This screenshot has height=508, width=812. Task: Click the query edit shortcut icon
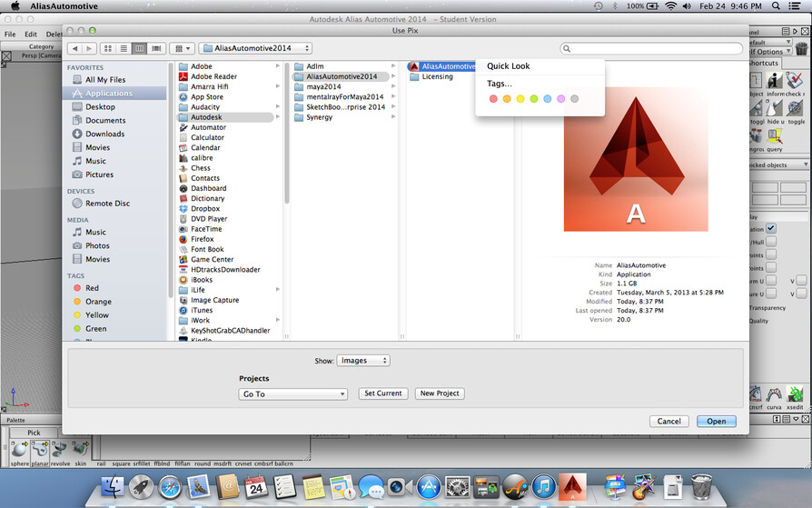tap(775, 135)
